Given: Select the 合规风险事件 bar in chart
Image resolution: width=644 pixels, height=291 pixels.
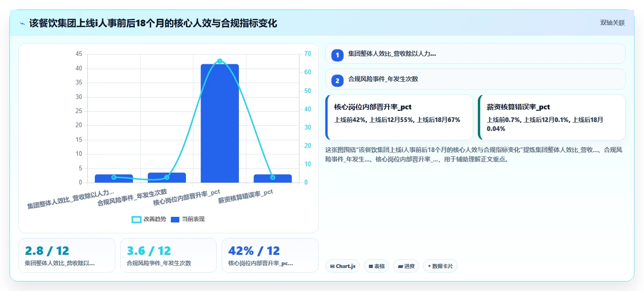Looking at the screenshot, I should pyautogui.click(x=167, y=177).
